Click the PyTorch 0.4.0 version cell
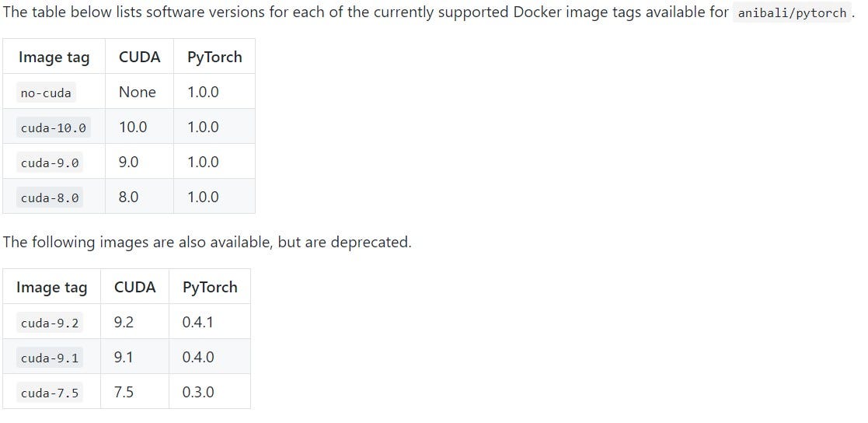Image resolution: width=868 pixels, height=423 pixels. coord(198,358)
